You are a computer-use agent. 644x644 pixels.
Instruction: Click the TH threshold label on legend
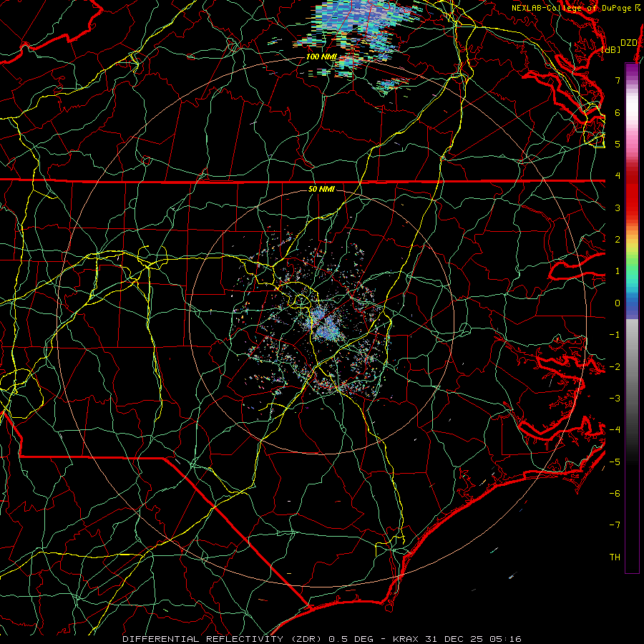615,557
